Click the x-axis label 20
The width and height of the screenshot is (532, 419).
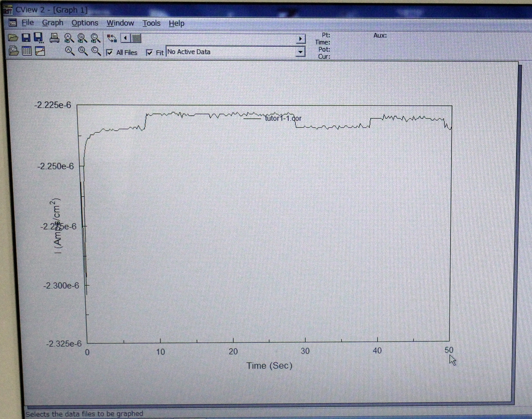tap(233, 352)
